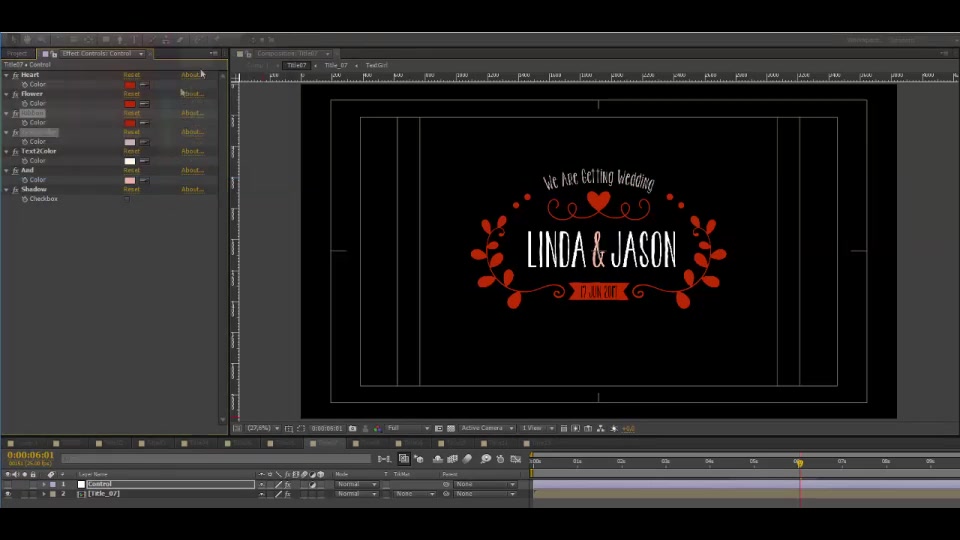Toggle stopwatch for Text2Color Color
The image size is (960, 540).
point(24,161)
